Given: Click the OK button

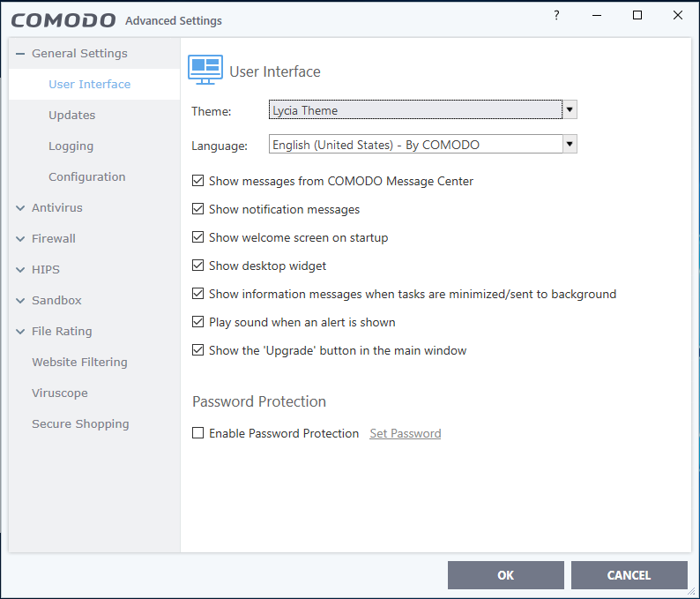Looking at the screenshot, I should coord(505,575).
